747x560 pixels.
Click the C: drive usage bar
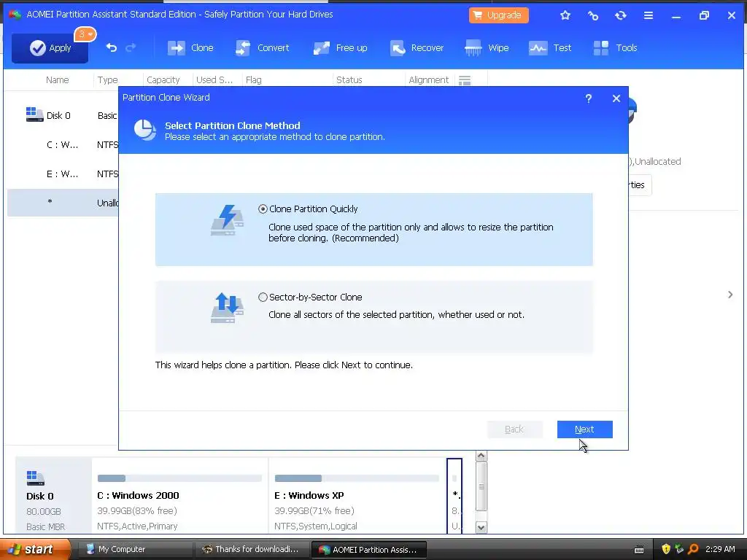179,478
